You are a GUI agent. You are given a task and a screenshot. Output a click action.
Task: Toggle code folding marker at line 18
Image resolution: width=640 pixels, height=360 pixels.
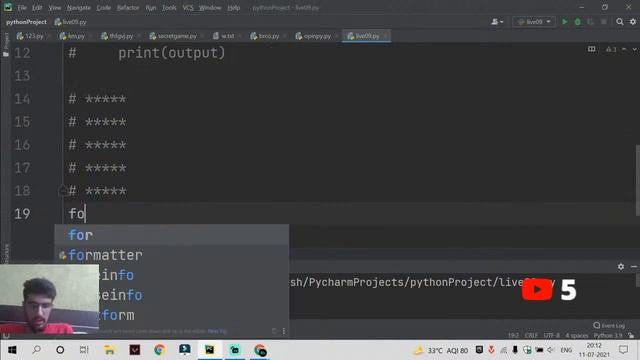tap(63, 191)
